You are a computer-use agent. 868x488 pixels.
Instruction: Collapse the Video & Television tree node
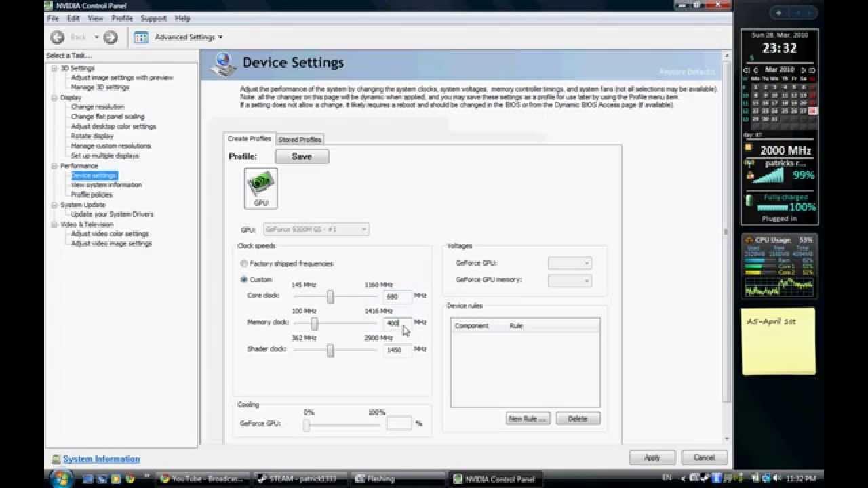click(54, 224)
